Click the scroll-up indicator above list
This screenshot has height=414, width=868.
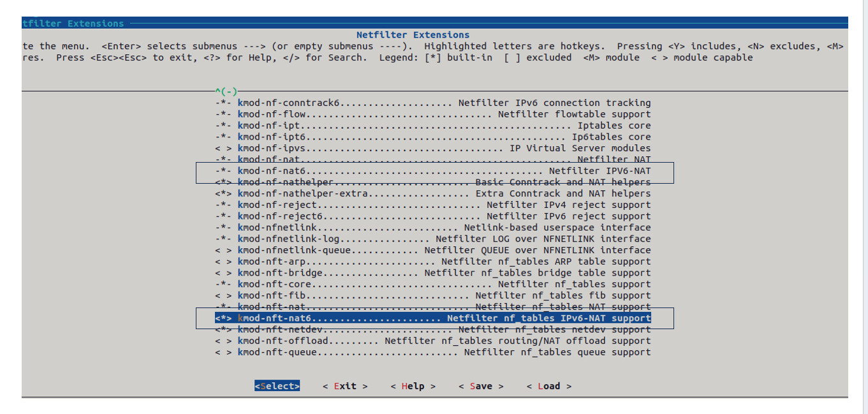click(x=226, y=92)
